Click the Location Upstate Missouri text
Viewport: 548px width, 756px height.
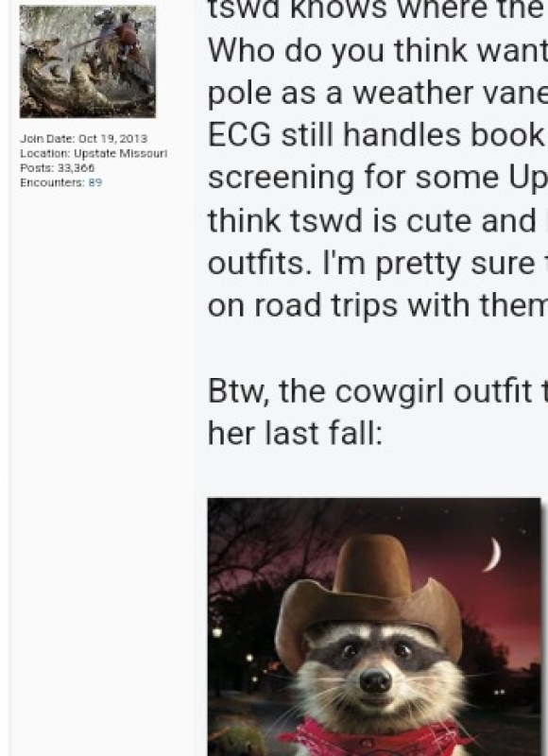click(x=94, y=153)
